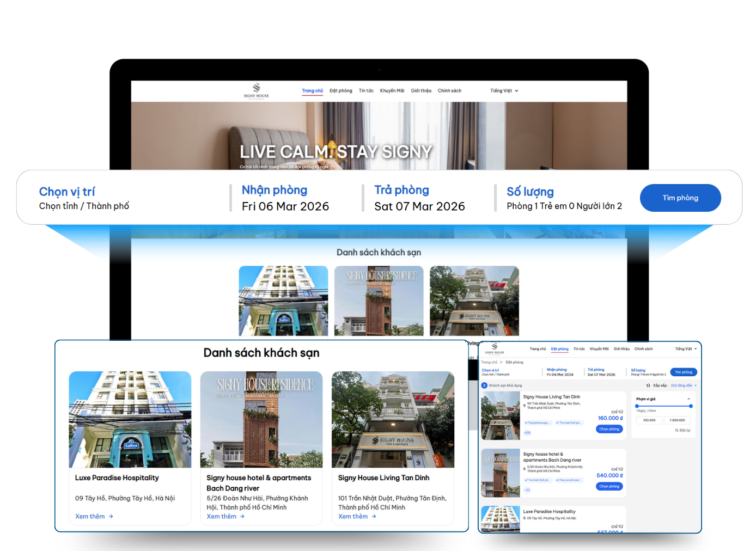Click the Luxe Paradise Hospitality large card photo
Image resolution: width=756 pixels, height=551 pixels.
coord(130,419)
